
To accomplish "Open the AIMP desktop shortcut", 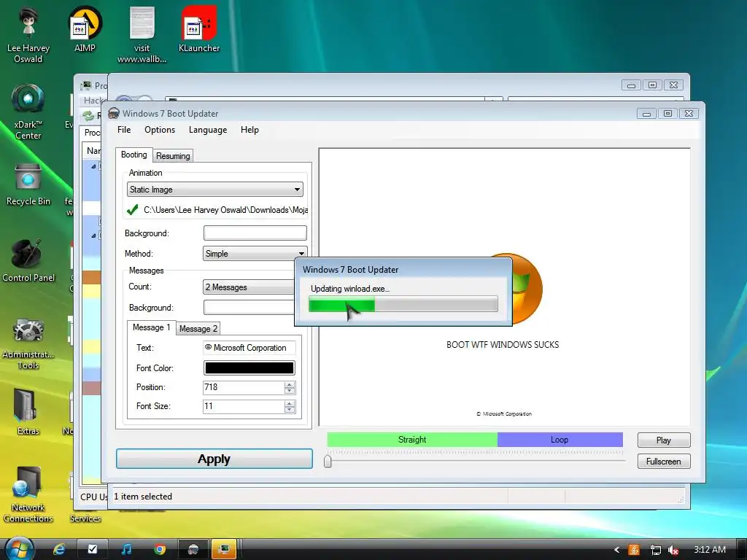I will 85,29.
